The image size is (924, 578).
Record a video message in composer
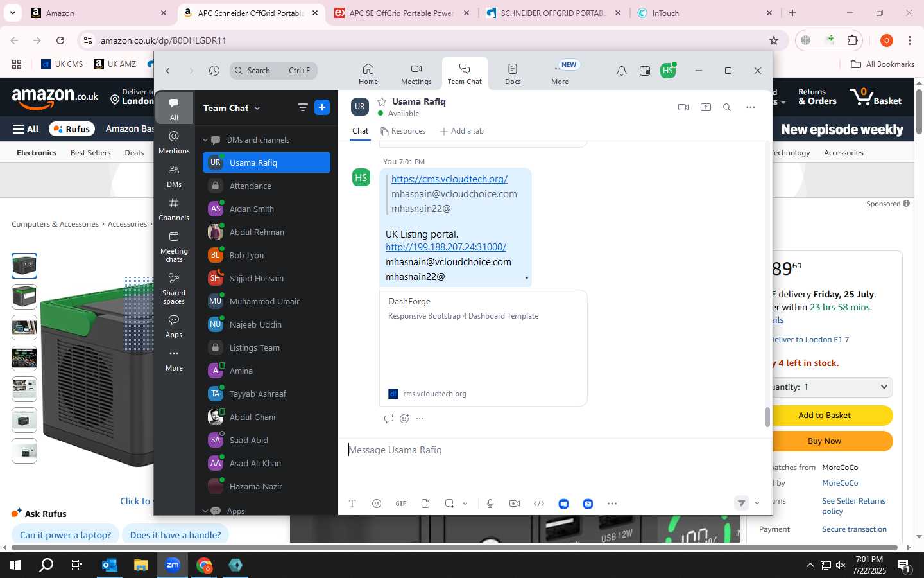pos(515,504)
